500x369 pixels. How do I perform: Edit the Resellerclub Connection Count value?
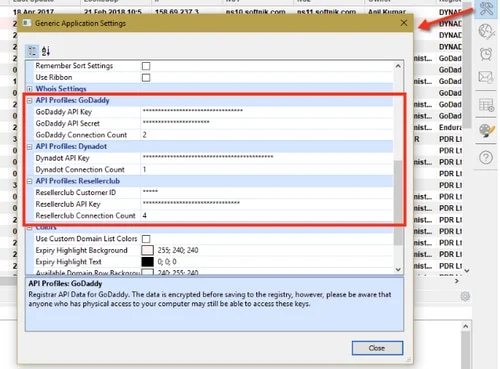pos(267,215)
